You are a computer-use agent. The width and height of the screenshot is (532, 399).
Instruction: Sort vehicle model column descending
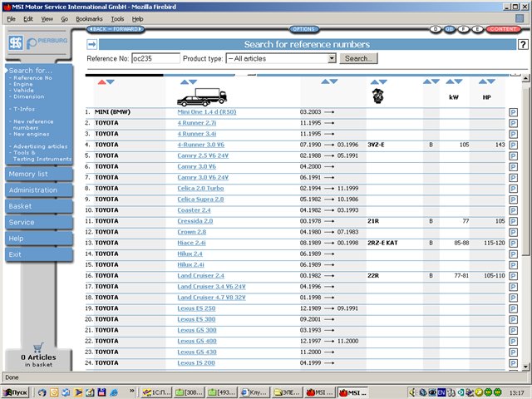point(193,82)
